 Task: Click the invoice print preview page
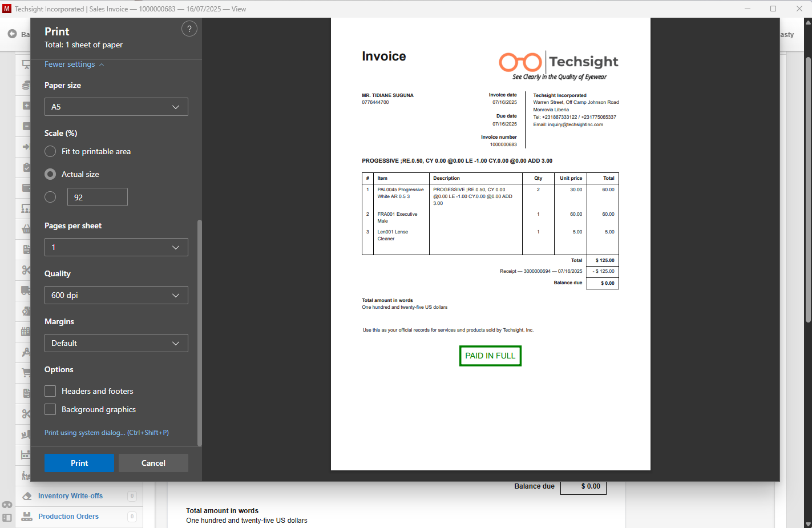491,244
